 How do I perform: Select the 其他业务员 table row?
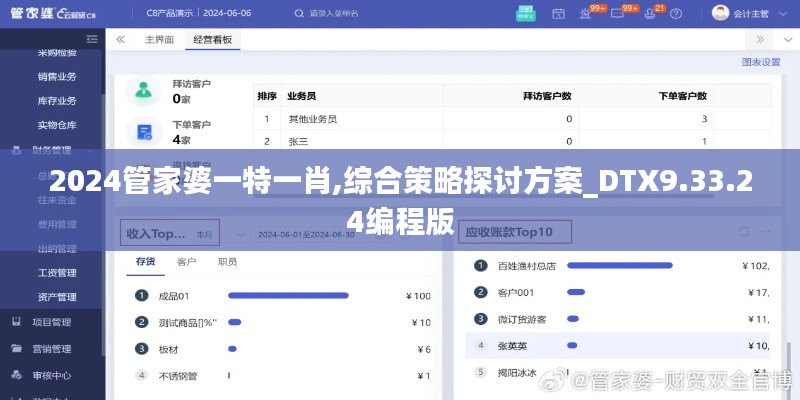pos(512,119)
